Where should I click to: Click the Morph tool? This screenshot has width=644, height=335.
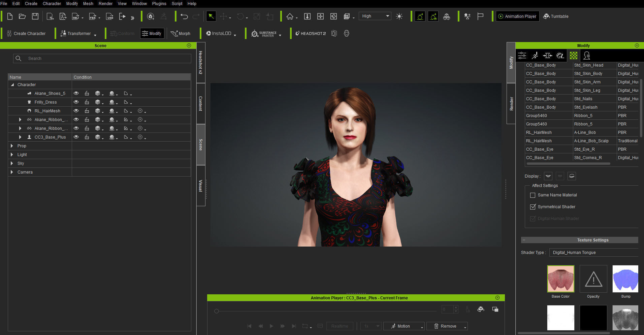point(181,33)
